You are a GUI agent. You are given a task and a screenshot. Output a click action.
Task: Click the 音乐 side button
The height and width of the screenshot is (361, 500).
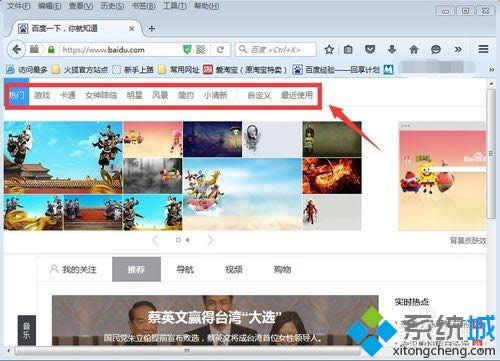27,330
